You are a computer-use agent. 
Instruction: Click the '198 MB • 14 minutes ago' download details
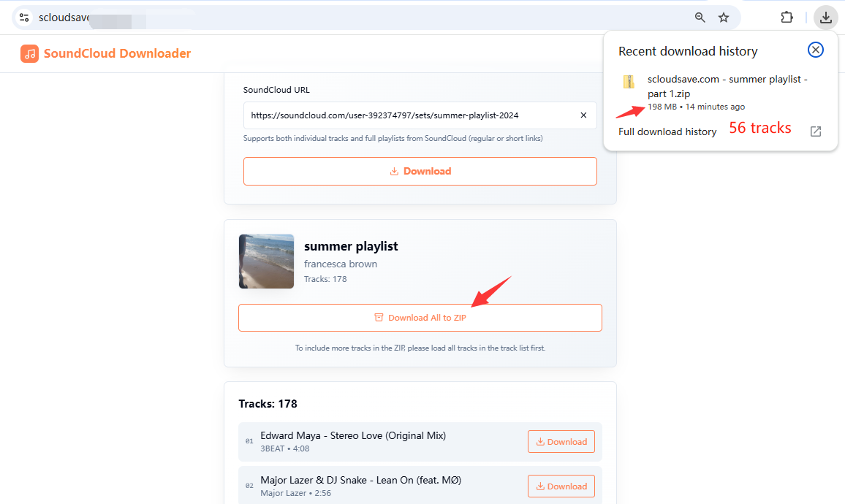click(x=697, y=107)
